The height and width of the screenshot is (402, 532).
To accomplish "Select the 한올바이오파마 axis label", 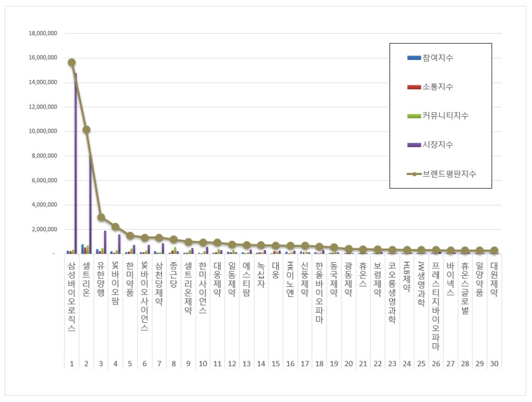I will coord(319,296).
